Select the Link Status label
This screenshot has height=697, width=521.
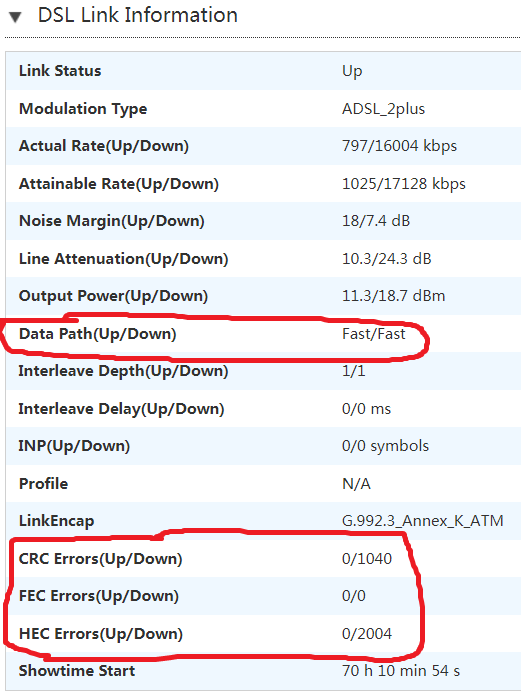(x=60, y=71)
